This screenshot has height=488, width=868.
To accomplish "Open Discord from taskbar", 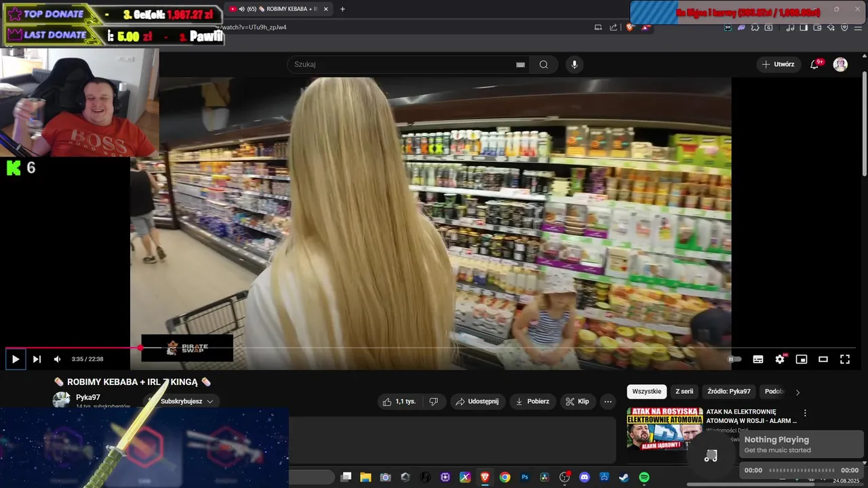I will click(x=585, y=477).
